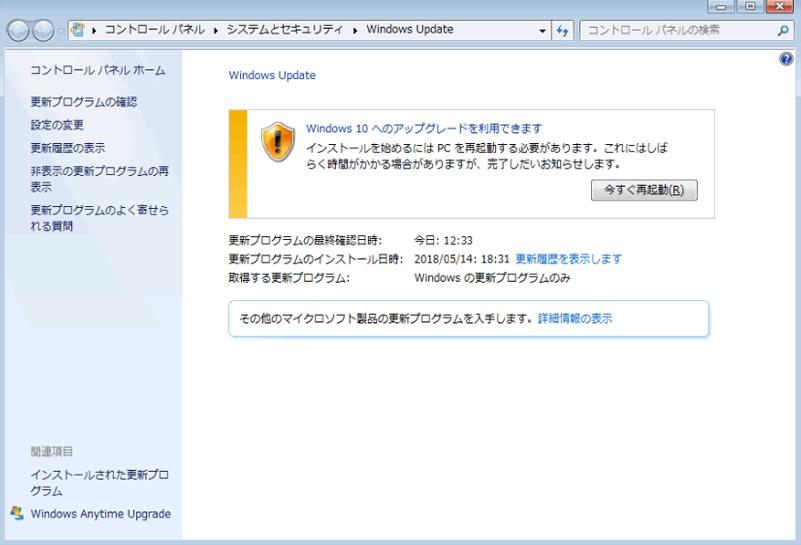Viewport: 801px width, 545px height.
Task: Click the refresh button next to address bar
Action: click(562, 31)
